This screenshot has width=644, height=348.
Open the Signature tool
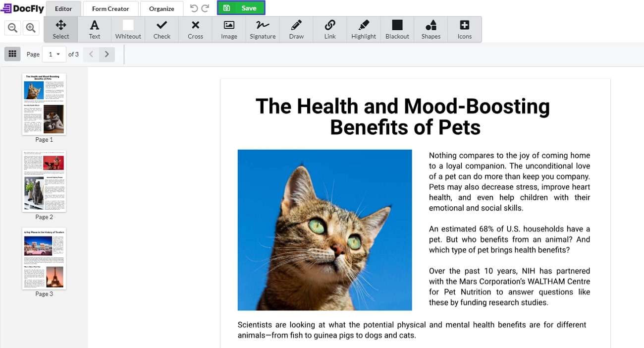[263, 29]
